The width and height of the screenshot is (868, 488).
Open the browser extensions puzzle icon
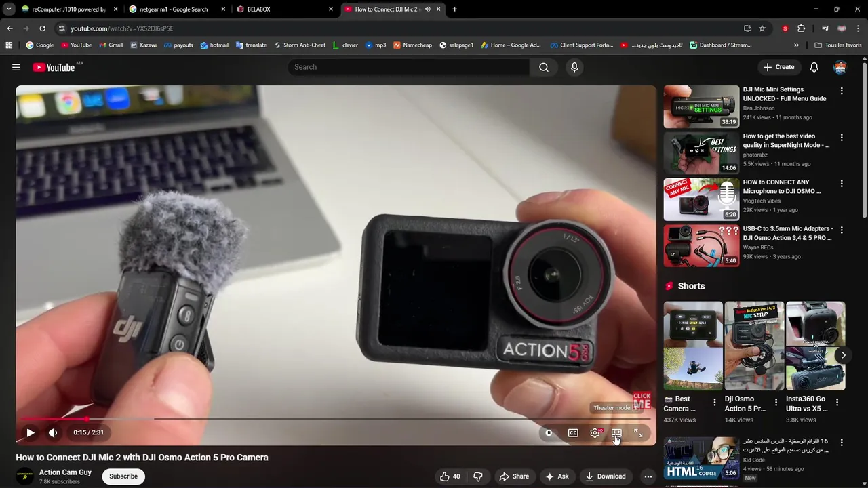(x=801, y=28)
